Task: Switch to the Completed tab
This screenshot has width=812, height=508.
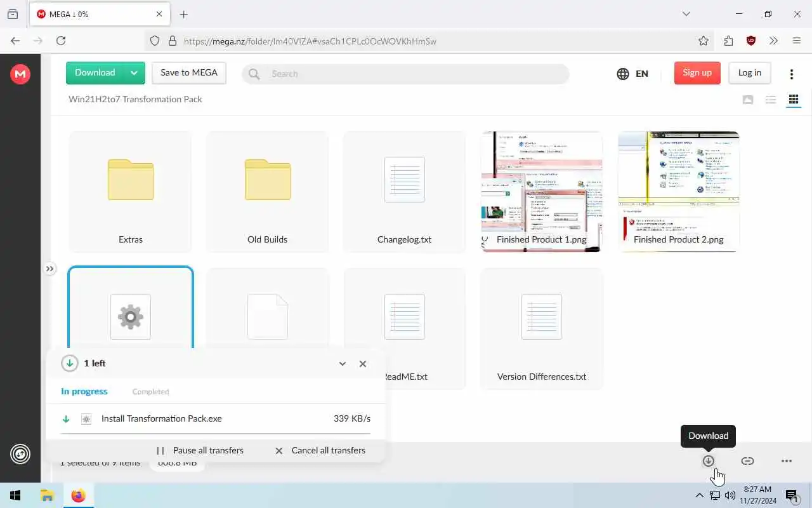Action: [150, 392]
